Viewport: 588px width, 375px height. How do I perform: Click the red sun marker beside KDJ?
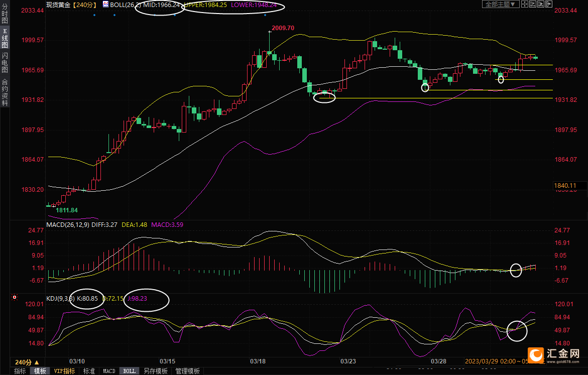point(15,297)
